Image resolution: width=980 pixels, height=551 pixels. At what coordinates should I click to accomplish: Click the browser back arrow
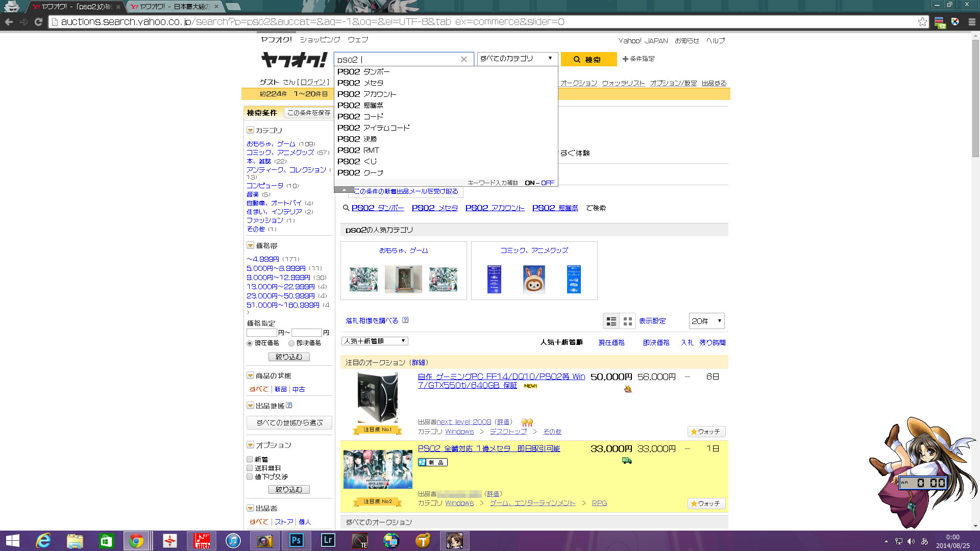[9, 22]
